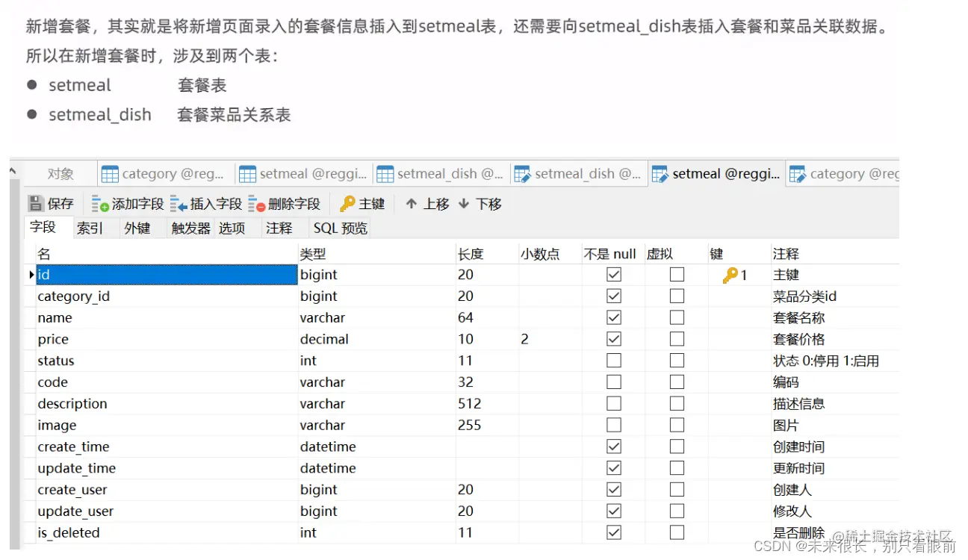Select the category_id field name cell

point(166,296)
